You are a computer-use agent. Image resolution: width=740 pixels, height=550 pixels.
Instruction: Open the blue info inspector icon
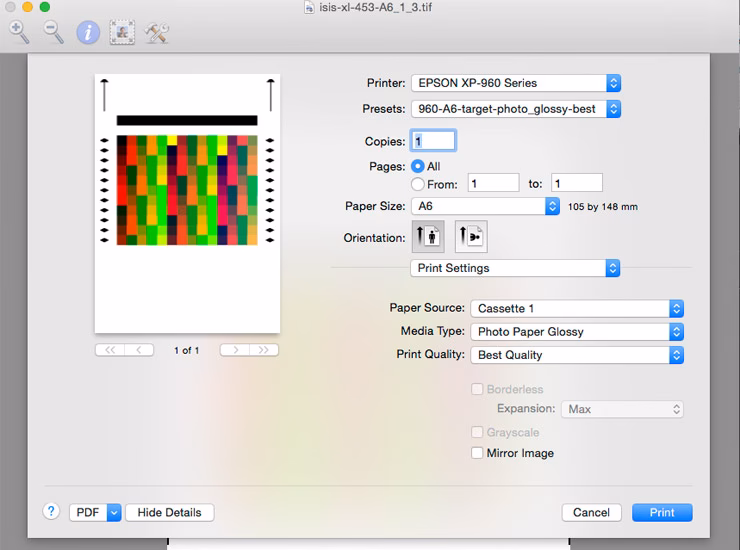tap(88, 32)
